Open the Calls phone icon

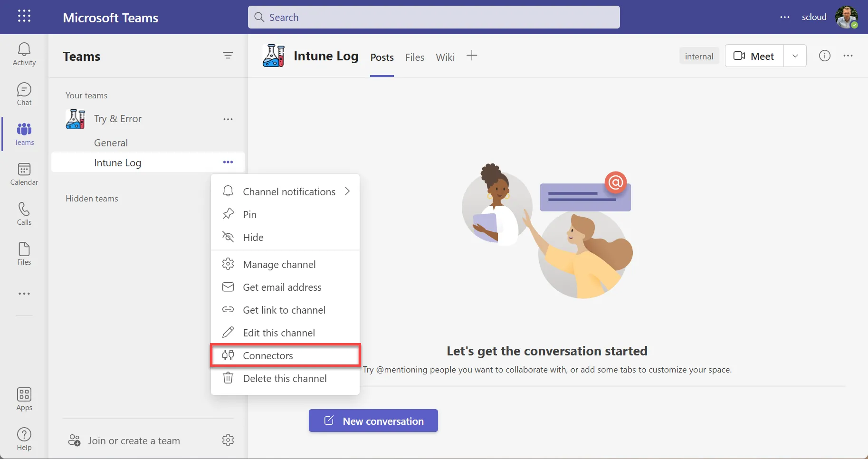click(x=24, y=214)
